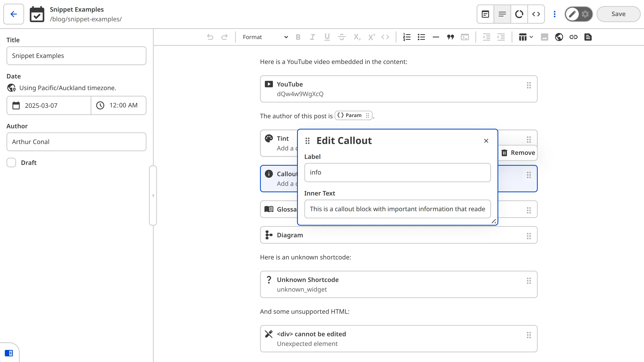
Task: Open the date picker for 2025-03-07
Action: tap(49, 105)
